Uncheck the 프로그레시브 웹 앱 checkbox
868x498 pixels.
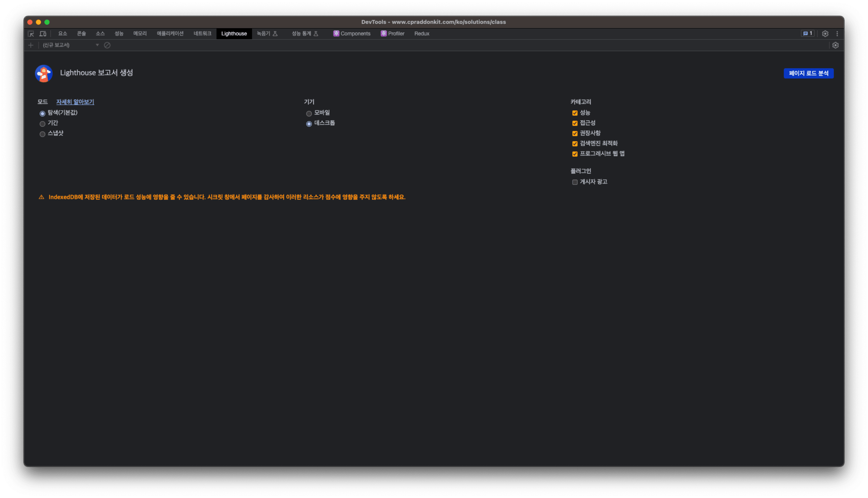[x=575, y=154]
